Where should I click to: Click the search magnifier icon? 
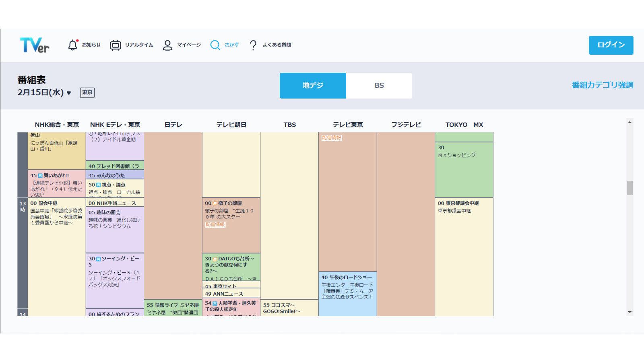[x=215, y=45]
